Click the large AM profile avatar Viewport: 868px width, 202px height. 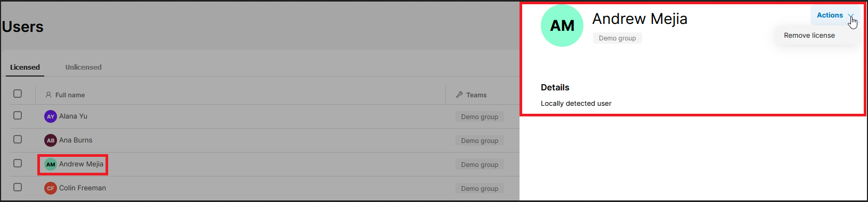[562, 26]
